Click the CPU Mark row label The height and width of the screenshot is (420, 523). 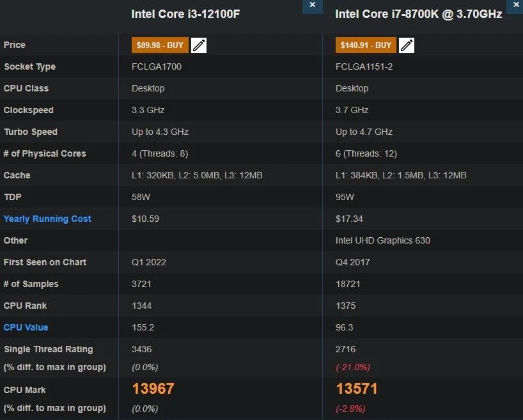point(25,390)
